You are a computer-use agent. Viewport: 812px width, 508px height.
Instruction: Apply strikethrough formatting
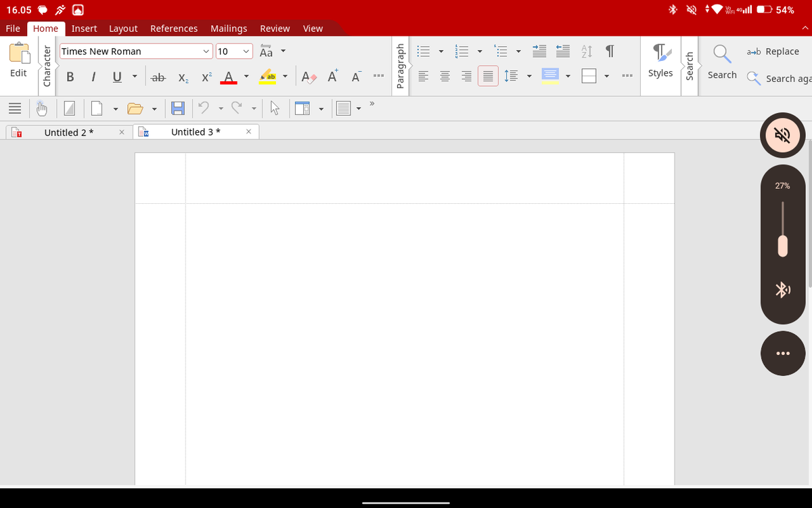(x=158, y=77)
